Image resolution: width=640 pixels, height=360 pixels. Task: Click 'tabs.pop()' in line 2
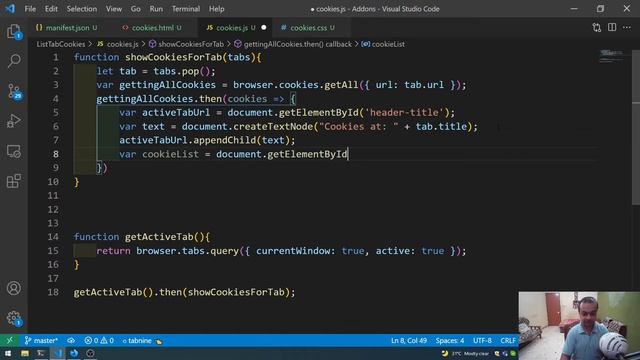(182, 71)
